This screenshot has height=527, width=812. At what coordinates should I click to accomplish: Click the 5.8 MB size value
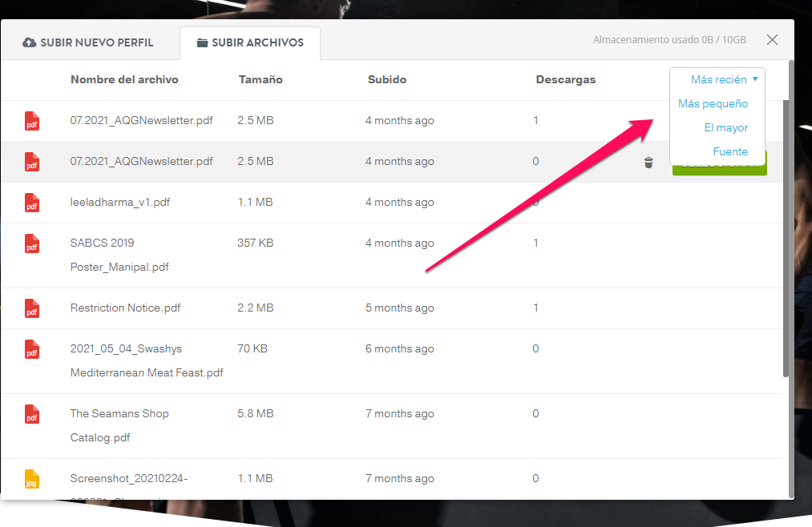[256, 414]
